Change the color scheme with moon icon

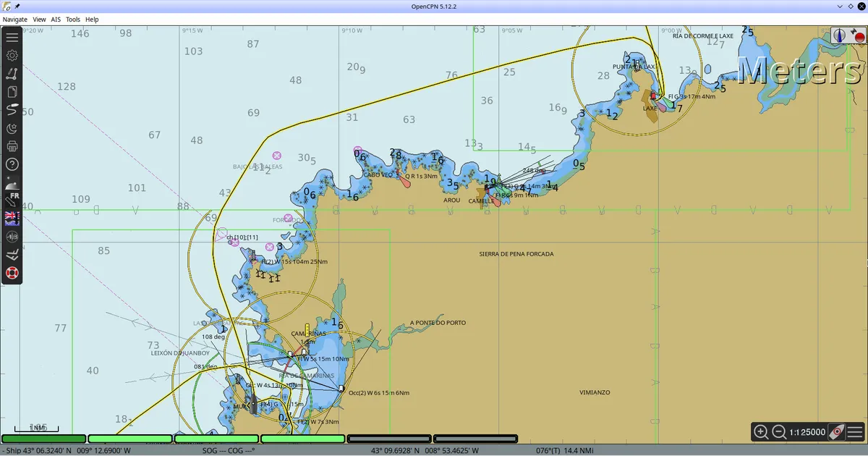tap(12, 128)
